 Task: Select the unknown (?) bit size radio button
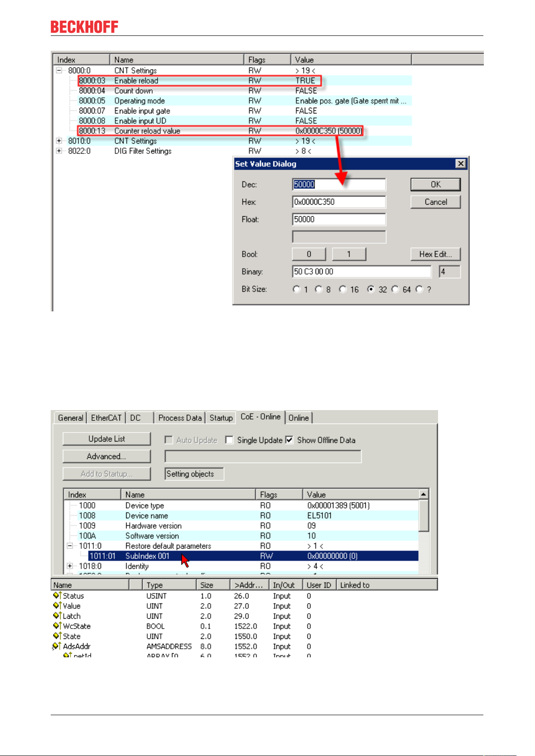(x=419, y=289)
